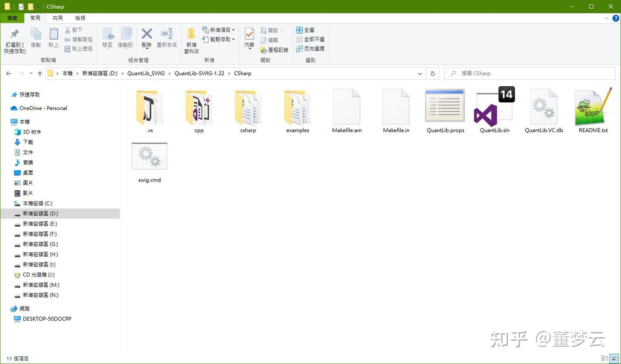Open the View ribbon tab
Viewport: 621px width, 364px height.
80,18
